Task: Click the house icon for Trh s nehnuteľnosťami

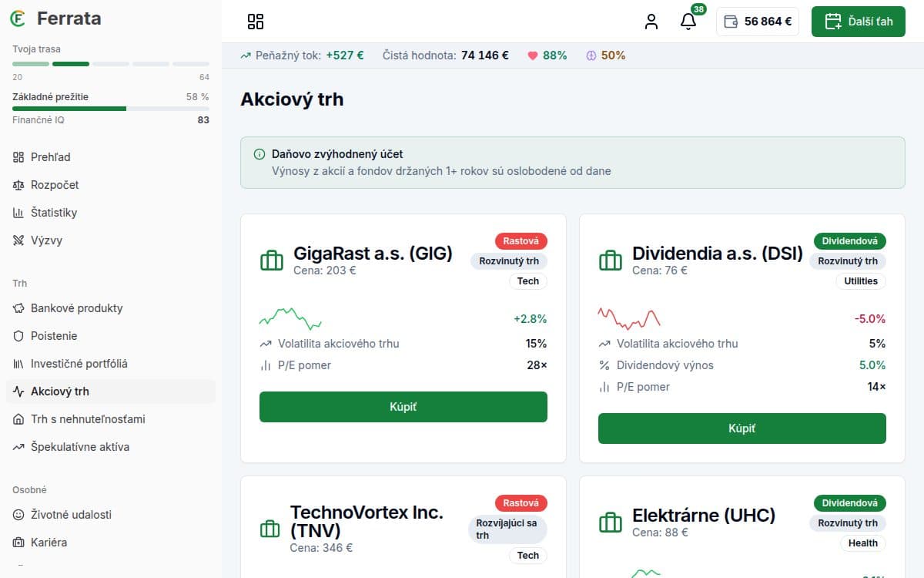Action: coord(18,419)
